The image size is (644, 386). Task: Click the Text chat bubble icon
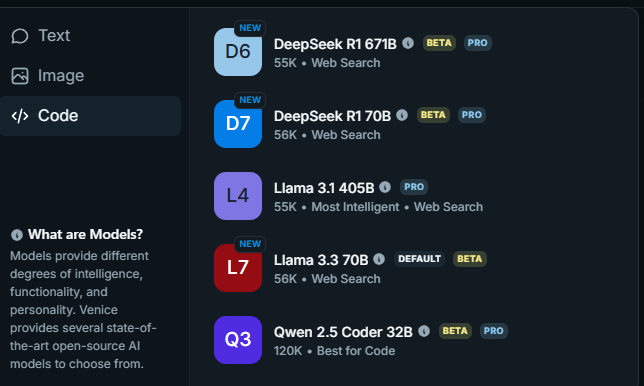[20, 36]
